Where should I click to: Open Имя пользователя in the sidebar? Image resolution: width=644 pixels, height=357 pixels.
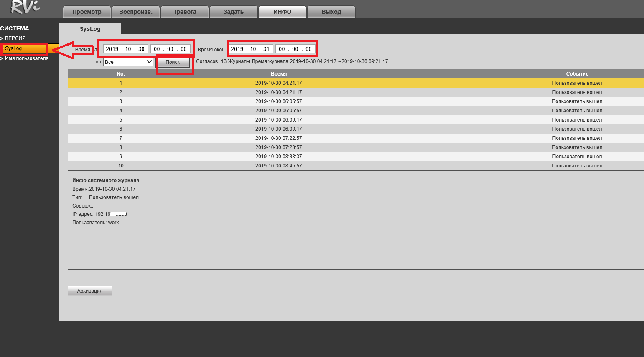[27, 58]
